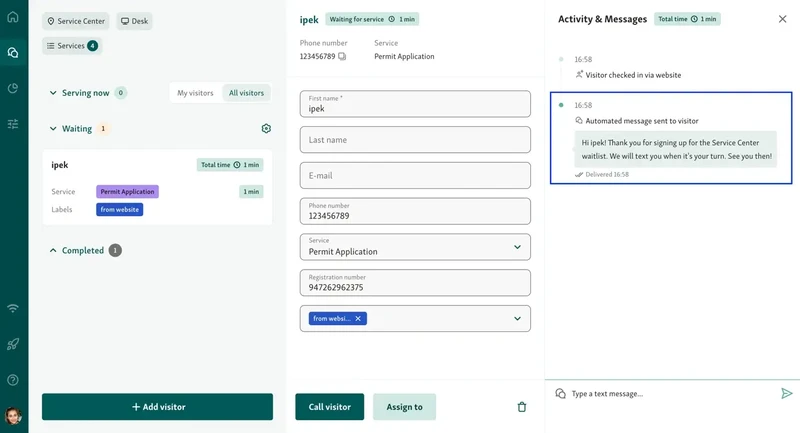Click 'Visitor checked in via website' entry
The image size is (800, 433).
click(633, 75)
